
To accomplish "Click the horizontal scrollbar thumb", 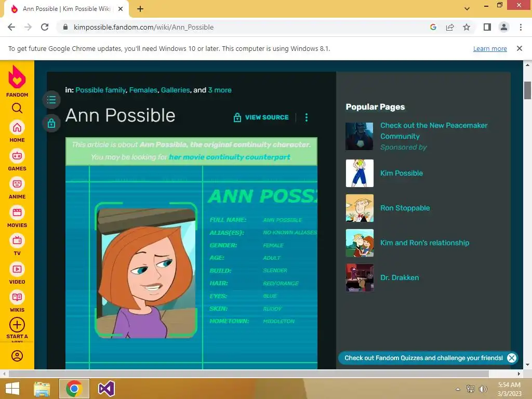I will 249,374.
